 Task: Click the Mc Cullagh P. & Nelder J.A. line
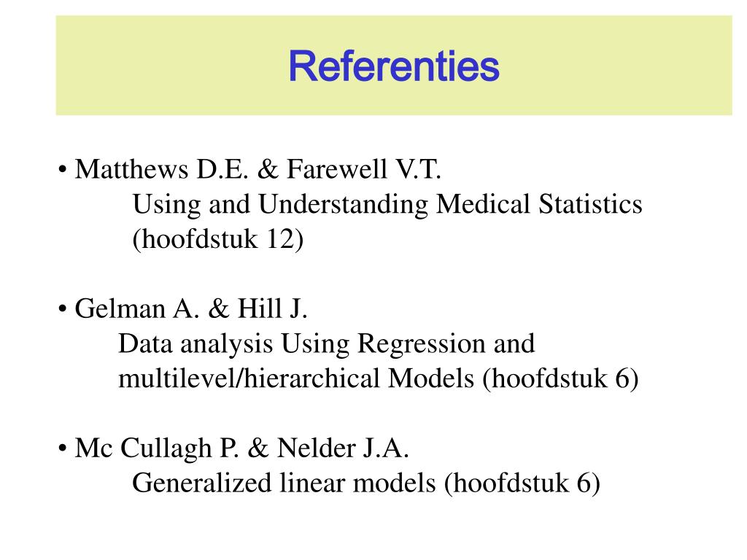coord(242,448)
